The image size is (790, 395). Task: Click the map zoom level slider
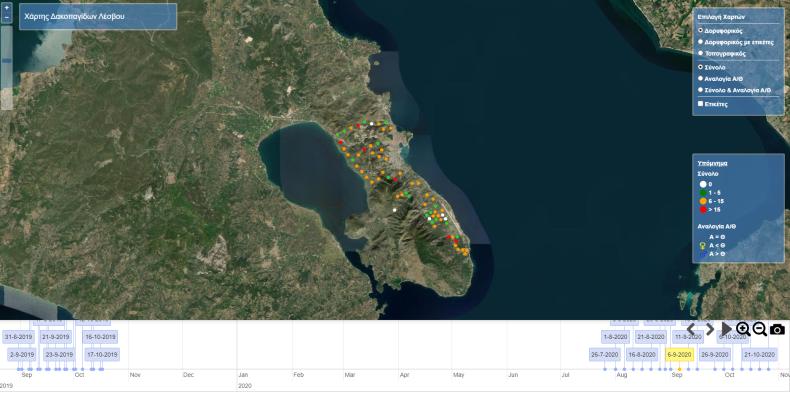point(7,68)
